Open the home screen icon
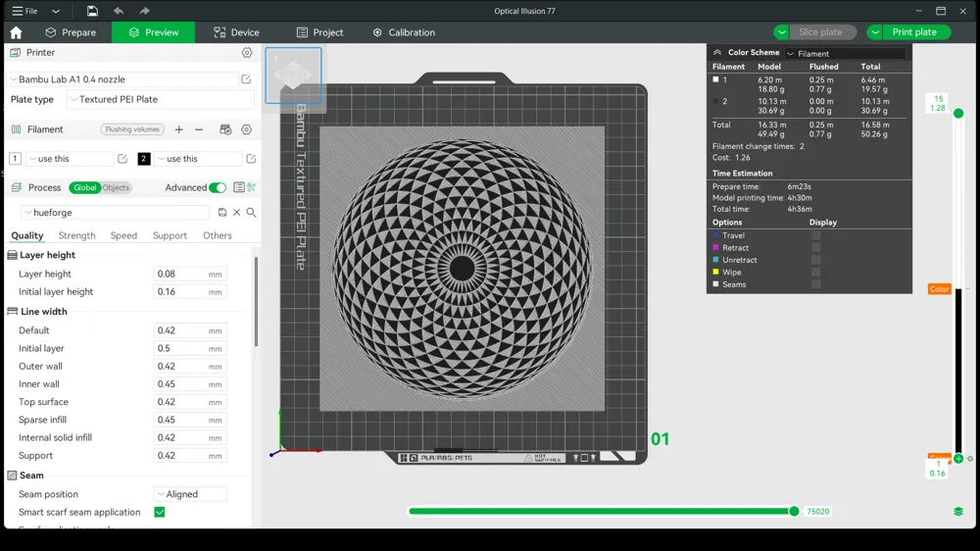 click(x=17, y=32)
